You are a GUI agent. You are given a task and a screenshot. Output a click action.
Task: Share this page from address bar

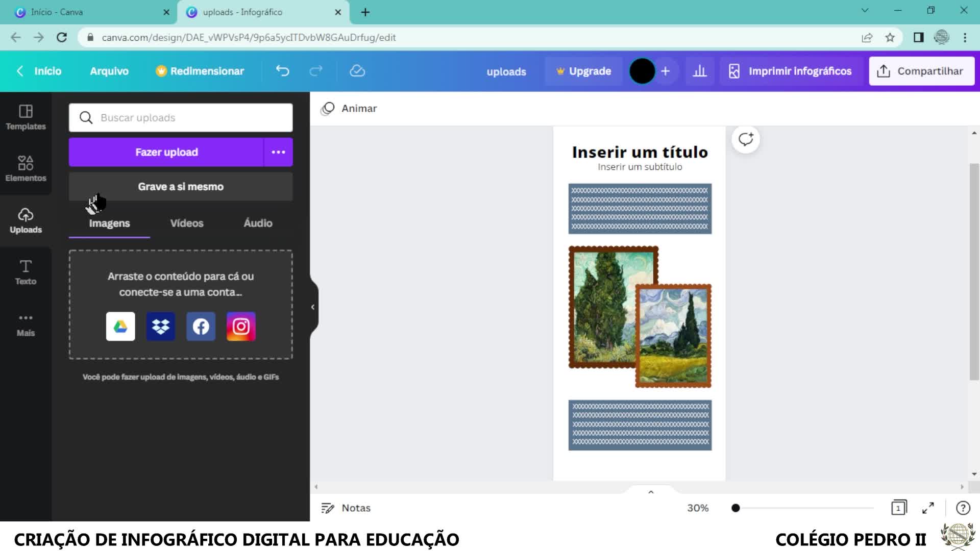pyautogui.click(x=867, y=37)
